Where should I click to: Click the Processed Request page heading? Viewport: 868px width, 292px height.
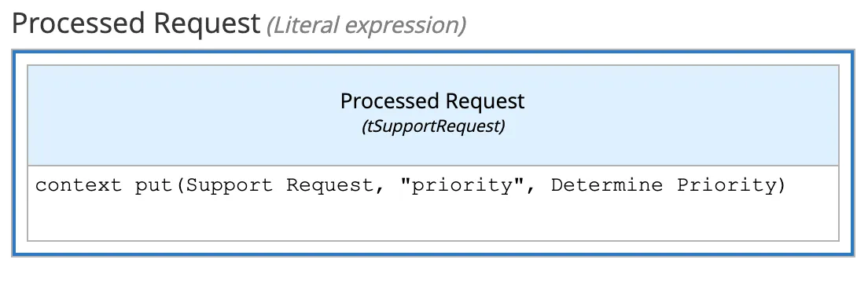click(x=135, y=24)
